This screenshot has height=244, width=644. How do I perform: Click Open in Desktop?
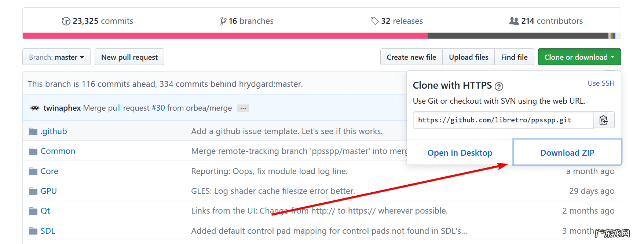(460, 153)
